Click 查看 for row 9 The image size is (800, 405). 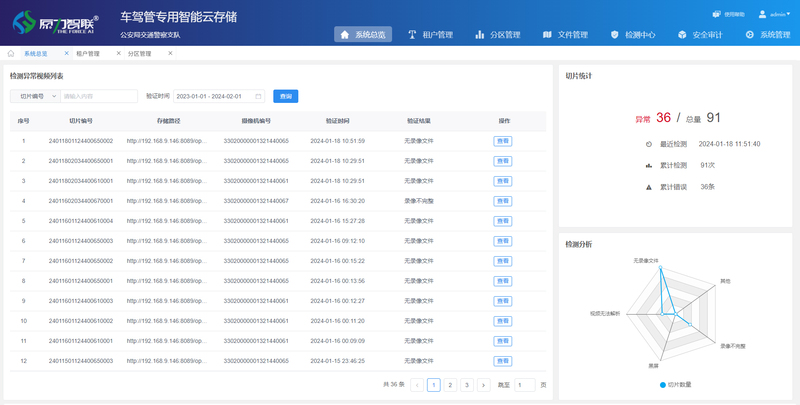[x=503, y=301]
